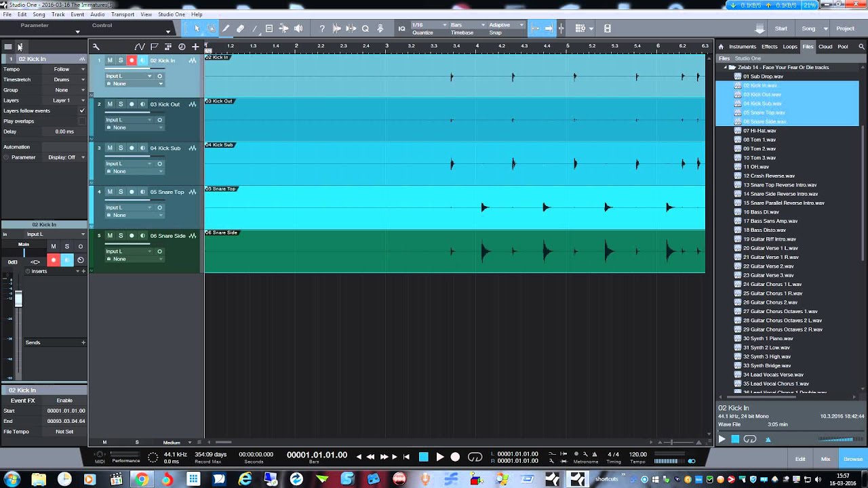
Task: Open track list wrench options icon
Action: click(96, 47)
